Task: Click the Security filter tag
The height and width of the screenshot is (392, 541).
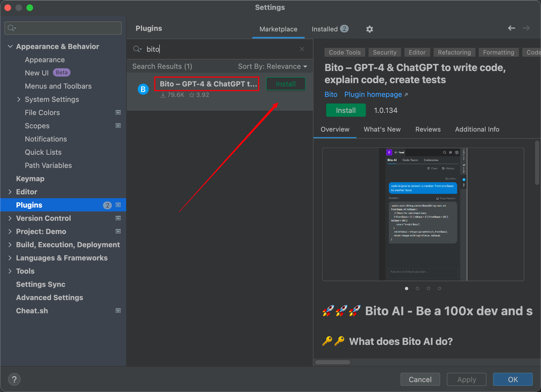Action: pos(384,52)
